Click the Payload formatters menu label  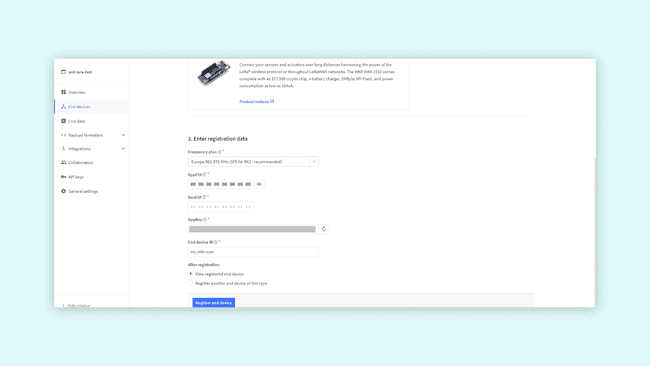coord(86,135)
